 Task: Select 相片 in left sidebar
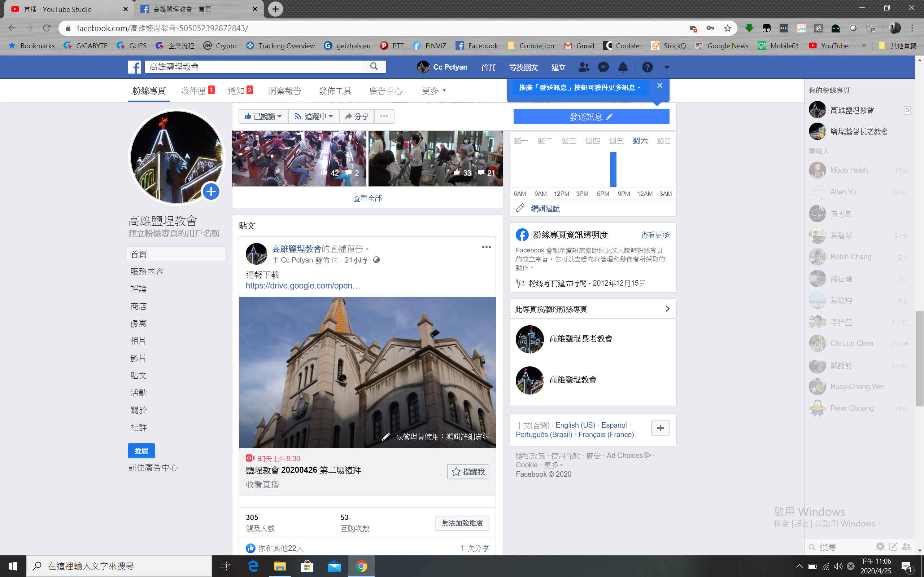138,341
